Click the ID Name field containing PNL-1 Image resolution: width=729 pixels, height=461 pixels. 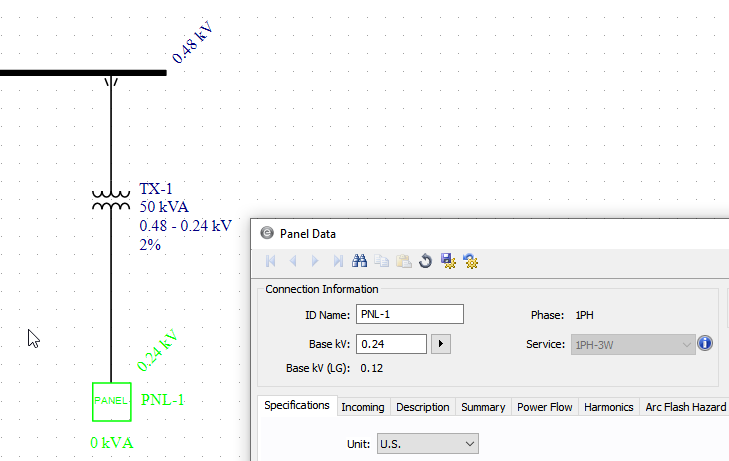click(409, 314)
